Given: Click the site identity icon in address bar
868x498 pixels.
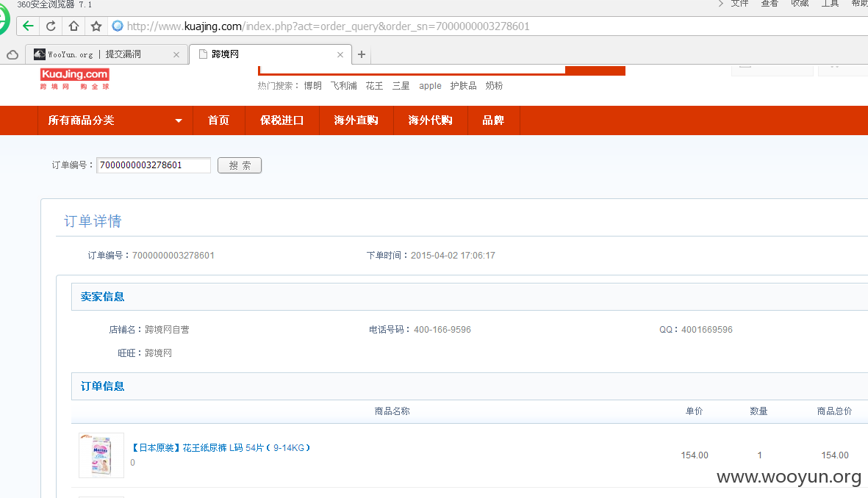Looking at the screenshot, I should [x=118, y=26].
